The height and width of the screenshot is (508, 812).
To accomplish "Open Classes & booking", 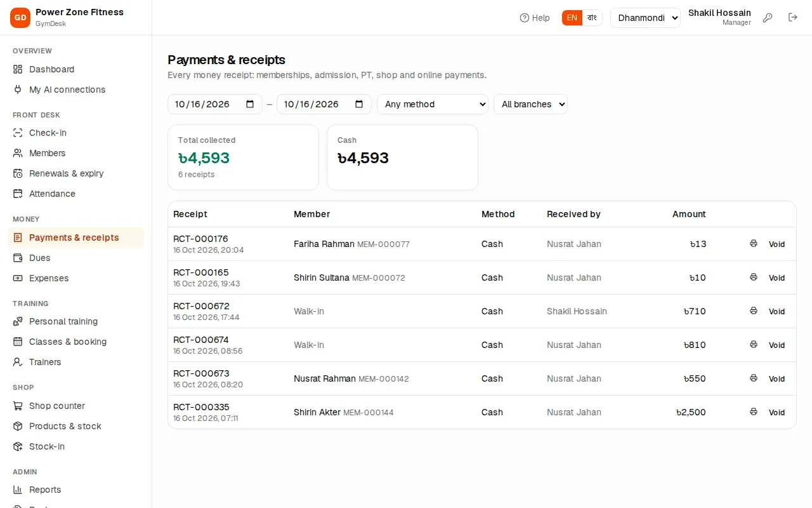I will [76, 342].
